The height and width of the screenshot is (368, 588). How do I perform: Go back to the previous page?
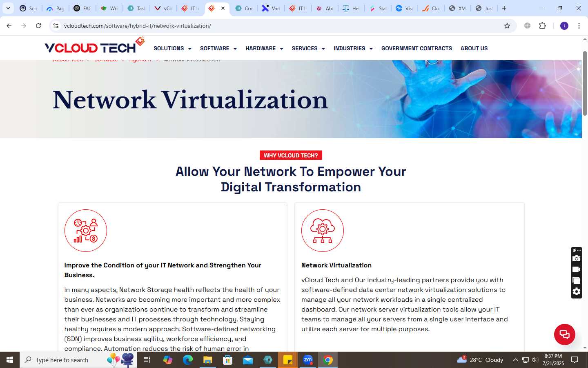click(x=9, y=26)
